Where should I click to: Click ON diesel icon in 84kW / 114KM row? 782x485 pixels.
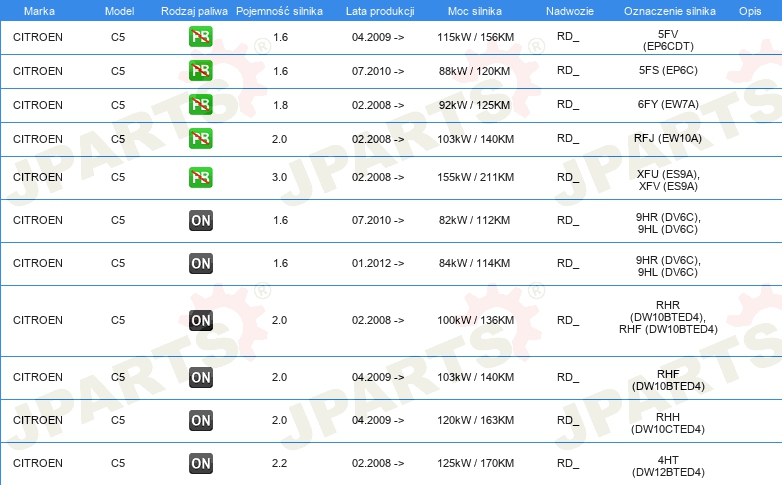pyautogui.click(x=201, y=263)
